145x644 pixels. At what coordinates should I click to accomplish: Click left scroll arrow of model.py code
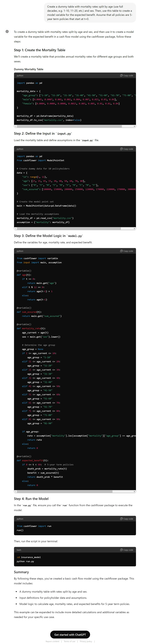pos(15,491)
